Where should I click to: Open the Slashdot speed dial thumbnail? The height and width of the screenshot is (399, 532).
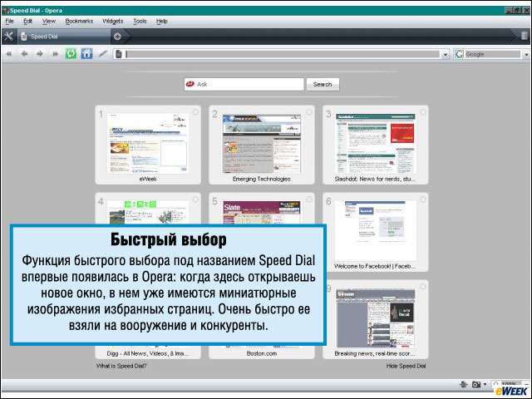pyautogui.click(x=375, y=143)
